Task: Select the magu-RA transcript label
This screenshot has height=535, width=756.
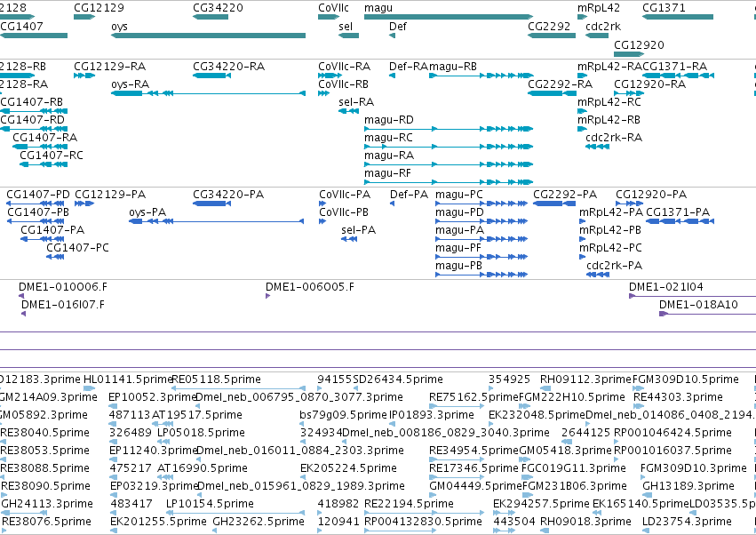Action: 388,156
